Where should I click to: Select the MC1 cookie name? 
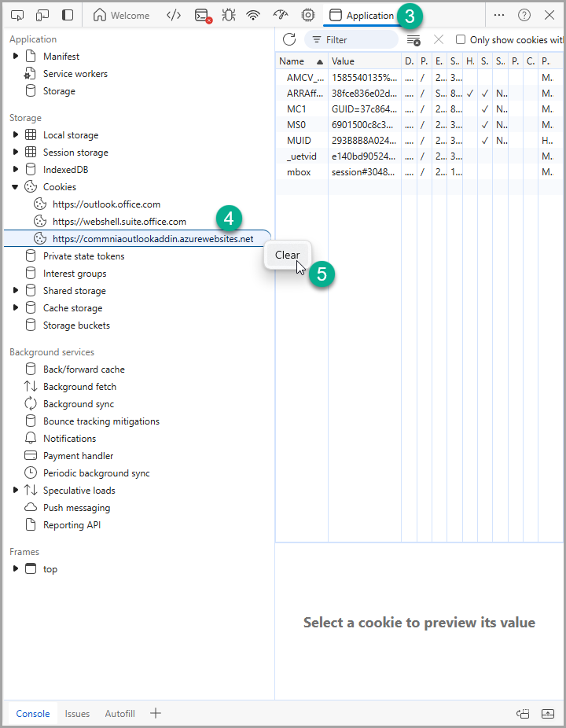(x=296, y=109)
